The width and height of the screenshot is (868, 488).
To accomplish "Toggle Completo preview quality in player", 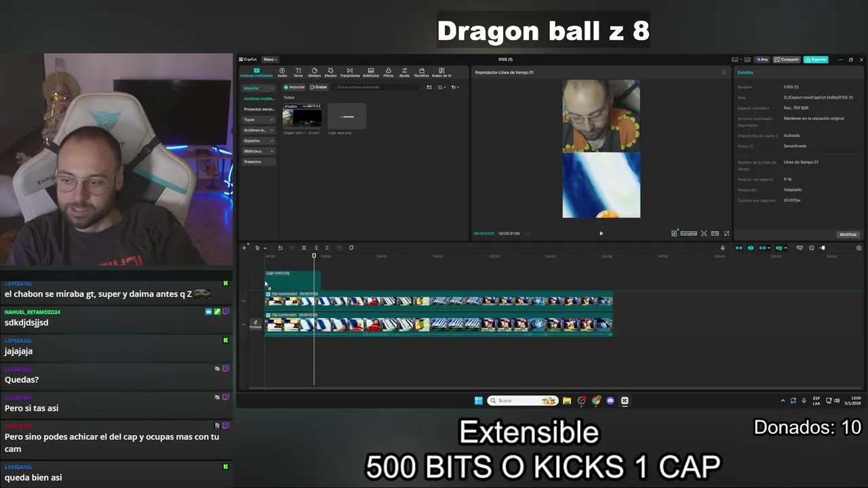I will click(688, 233).
